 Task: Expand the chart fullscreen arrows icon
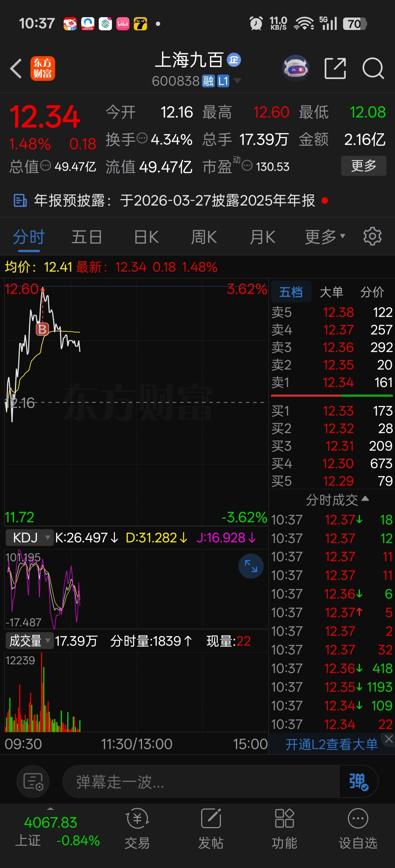(251, 566)
